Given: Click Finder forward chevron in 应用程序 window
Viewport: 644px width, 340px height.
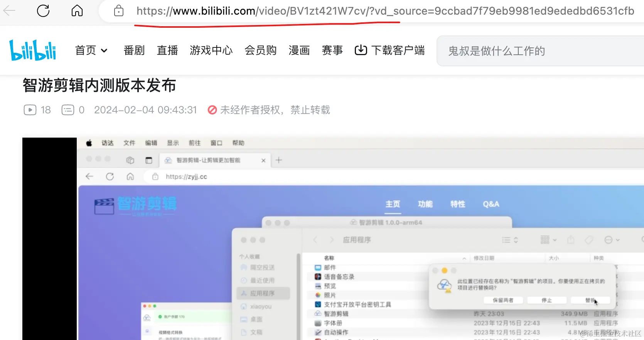Looking at the screenshot, I should point(332,240).
